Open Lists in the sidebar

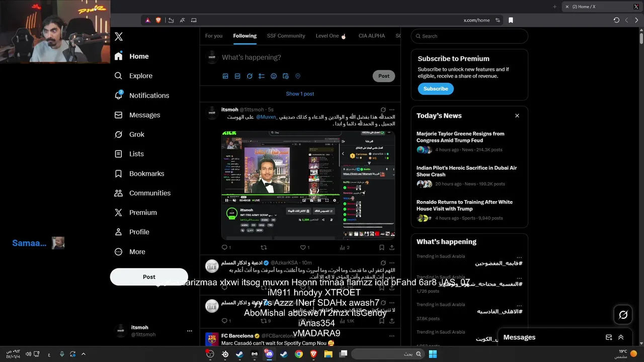129,154
